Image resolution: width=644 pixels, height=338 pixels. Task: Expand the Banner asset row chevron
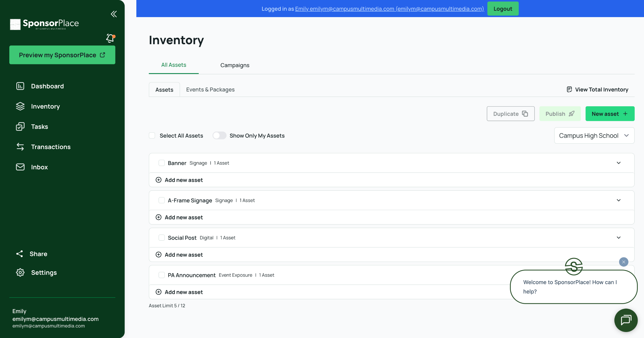pos(619,163)
